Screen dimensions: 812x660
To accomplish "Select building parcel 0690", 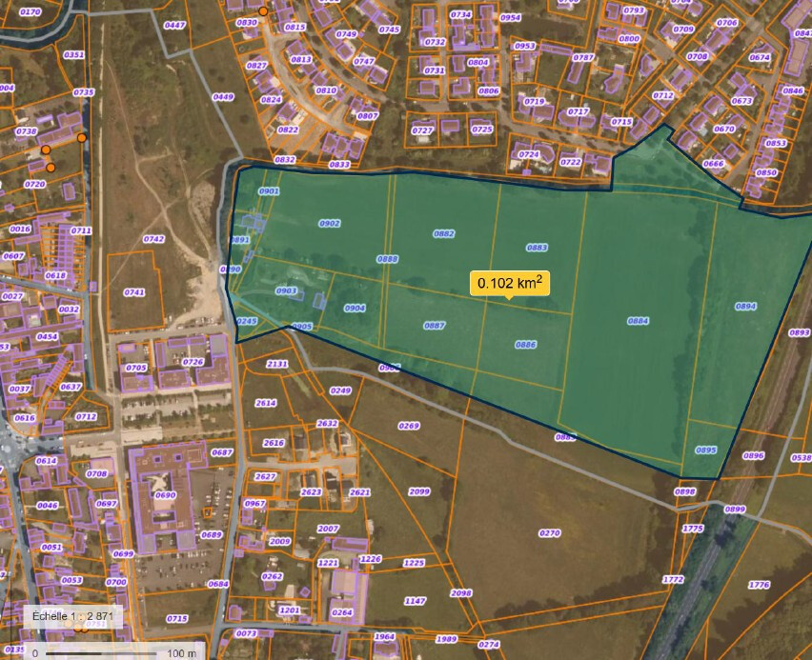I will tap(165, 495).
